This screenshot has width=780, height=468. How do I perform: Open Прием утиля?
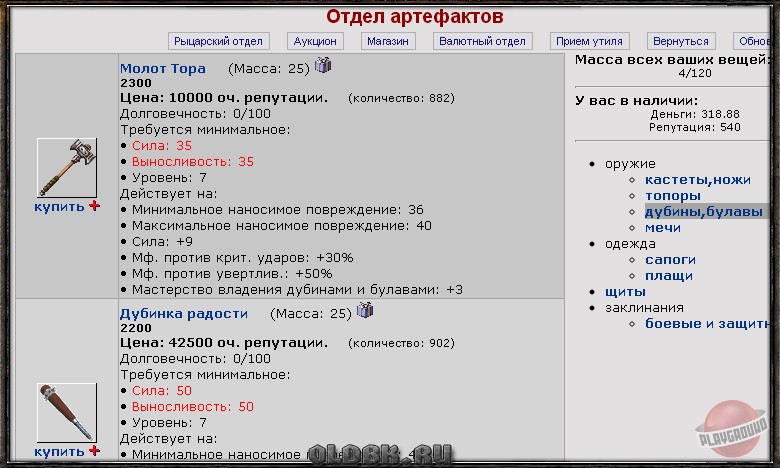(x=590, y=41)
